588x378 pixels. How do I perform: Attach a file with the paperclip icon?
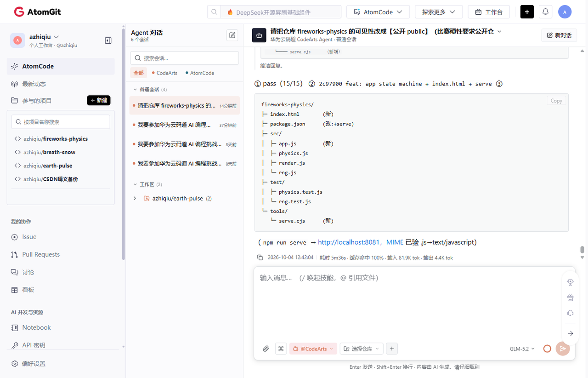pos(266,349)
